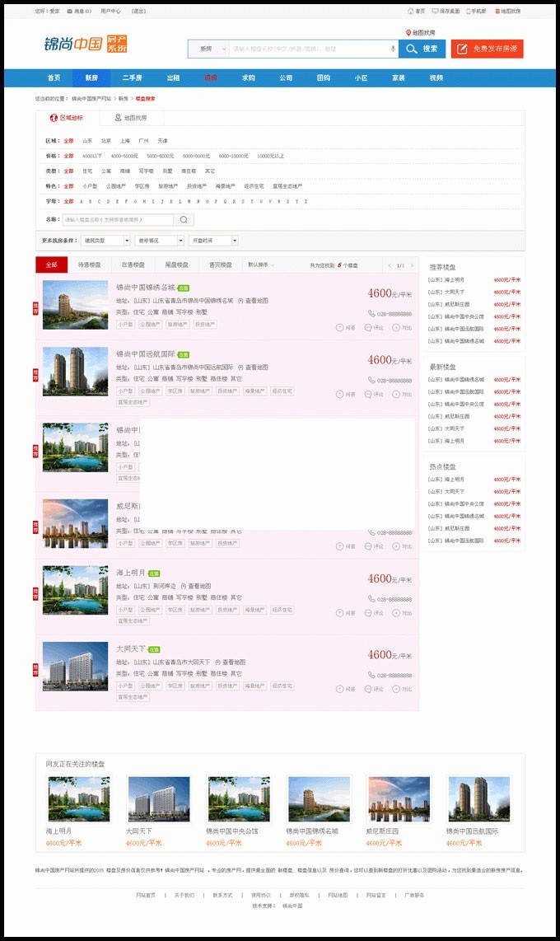This screenshot has height=941, width=560.
Task: Click 查看地图 for 锦尚中国远航国际 listing
Action: (254, 368)
